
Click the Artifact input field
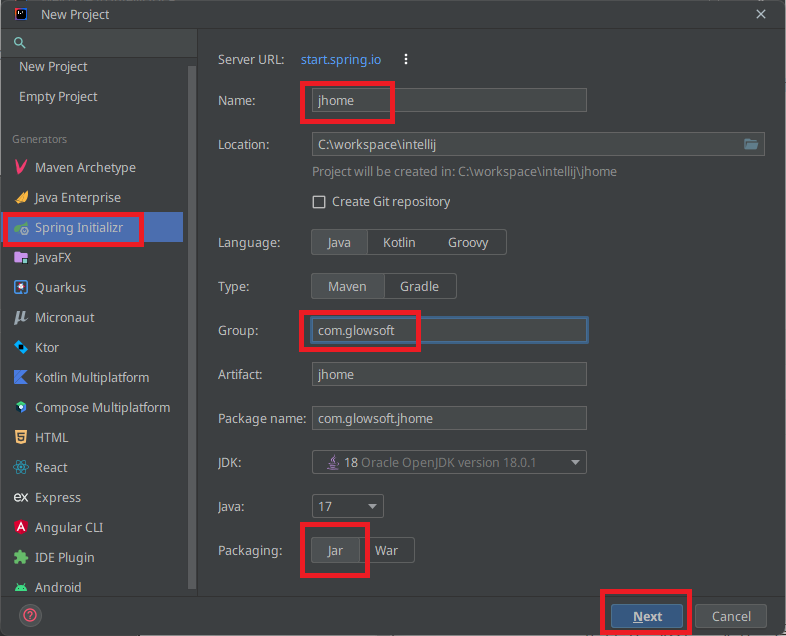(449, 374)
